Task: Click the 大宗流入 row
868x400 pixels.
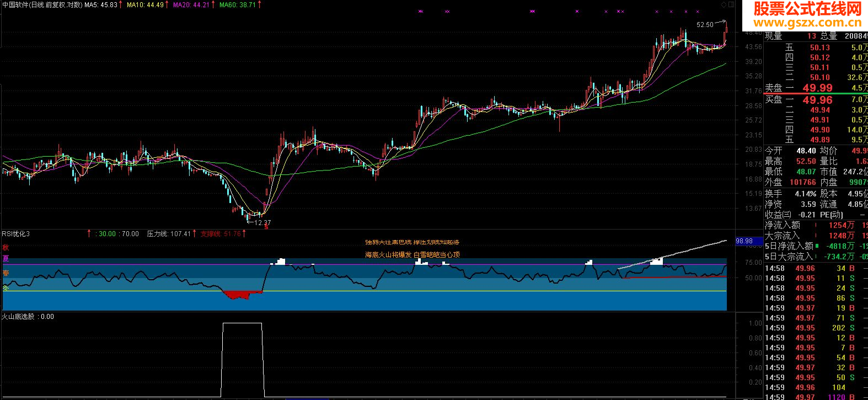Action: click(x=816, y=236)
